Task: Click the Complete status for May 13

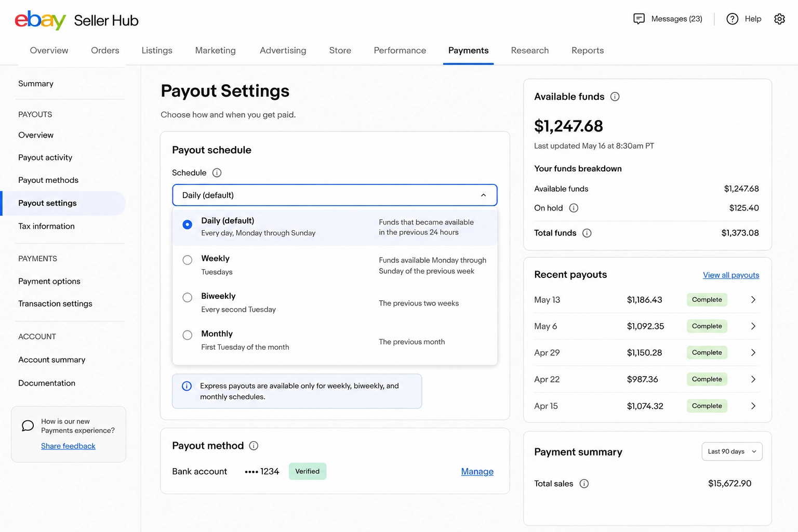Action: click(x=707, y=300)
